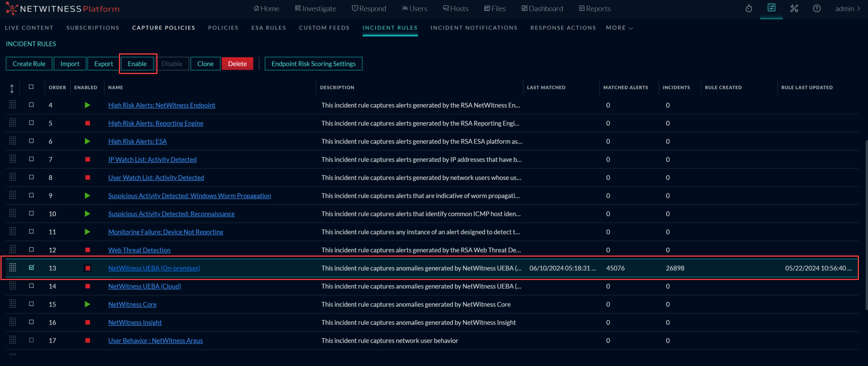The image size is (868, 366).
Task: Click red disabled icon for NetWitness Insight
Action: [88, 322]
